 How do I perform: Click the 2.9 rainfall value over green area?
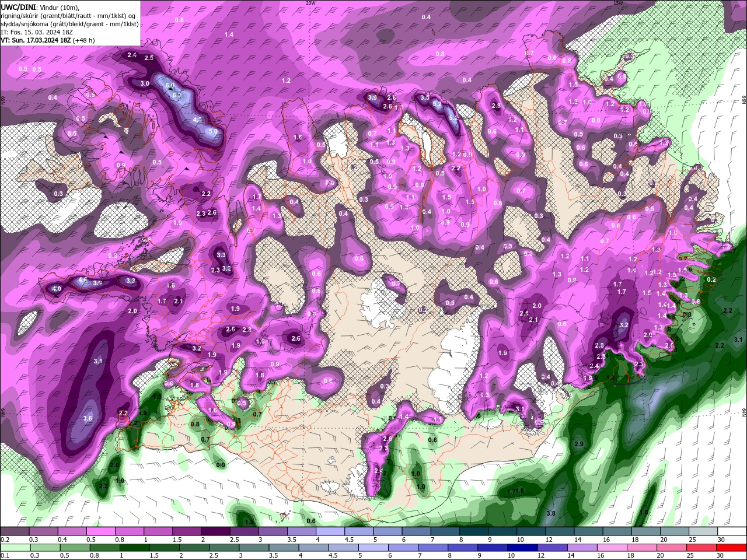click(579, 444)
